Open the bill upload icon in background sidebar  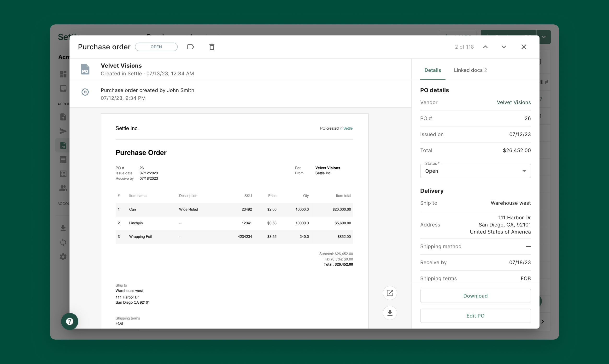click(63, 117)
